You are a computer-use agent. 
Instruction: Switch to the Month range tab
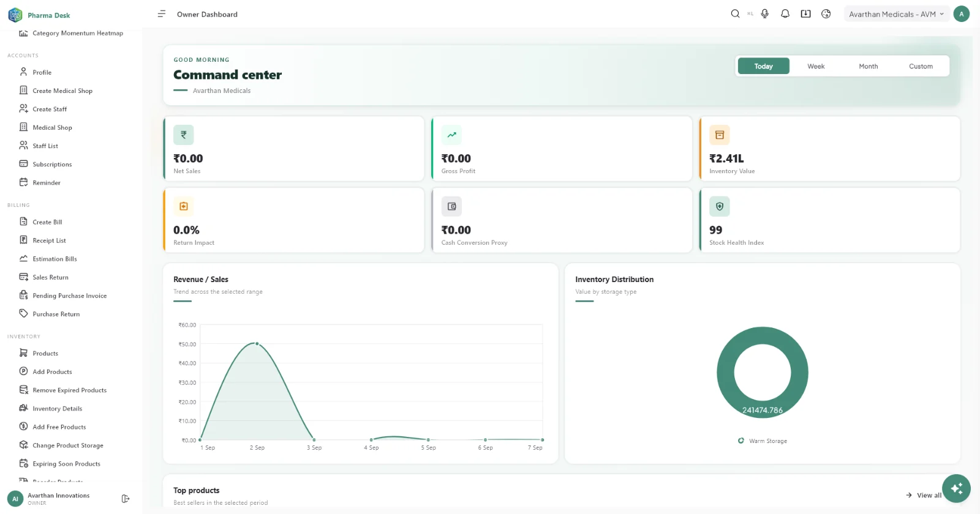(868, 66)
